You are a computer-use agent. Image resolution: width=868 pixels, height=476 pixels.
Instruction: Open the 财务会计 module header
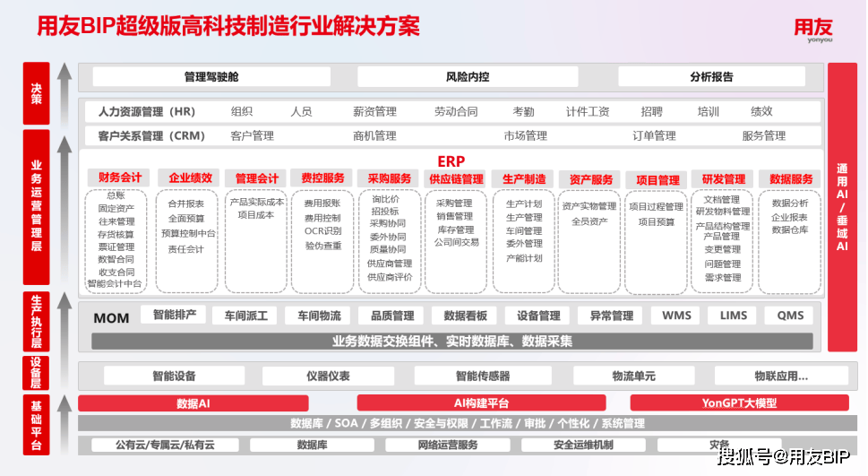120,177
